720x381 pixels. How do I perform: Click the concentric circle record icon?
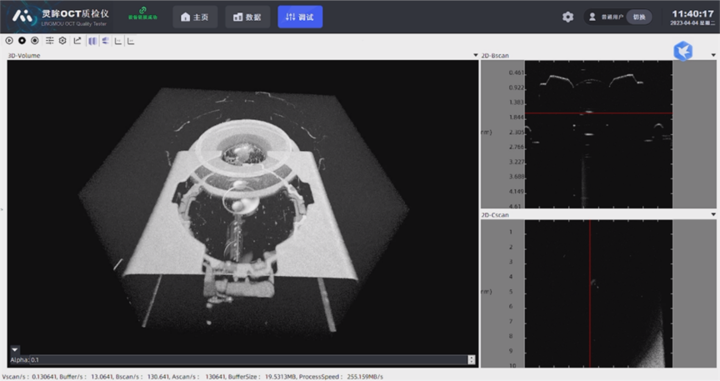click(35, 41)
